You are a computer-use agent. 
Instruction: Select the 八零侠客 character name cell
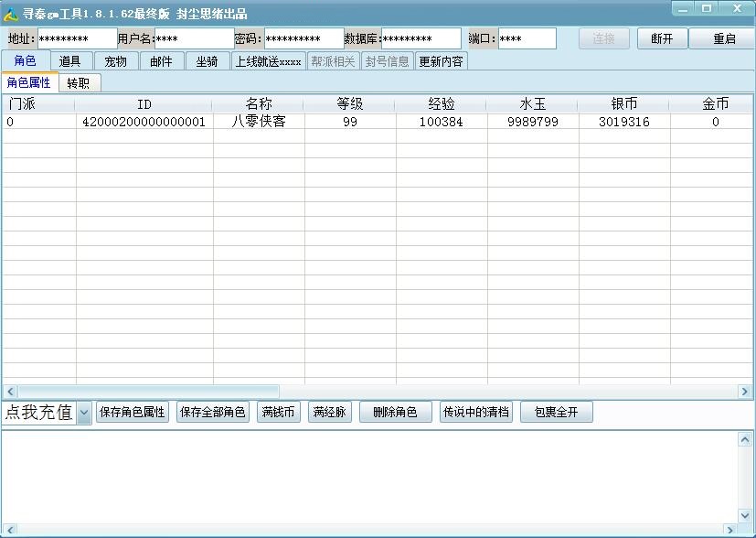259,122
